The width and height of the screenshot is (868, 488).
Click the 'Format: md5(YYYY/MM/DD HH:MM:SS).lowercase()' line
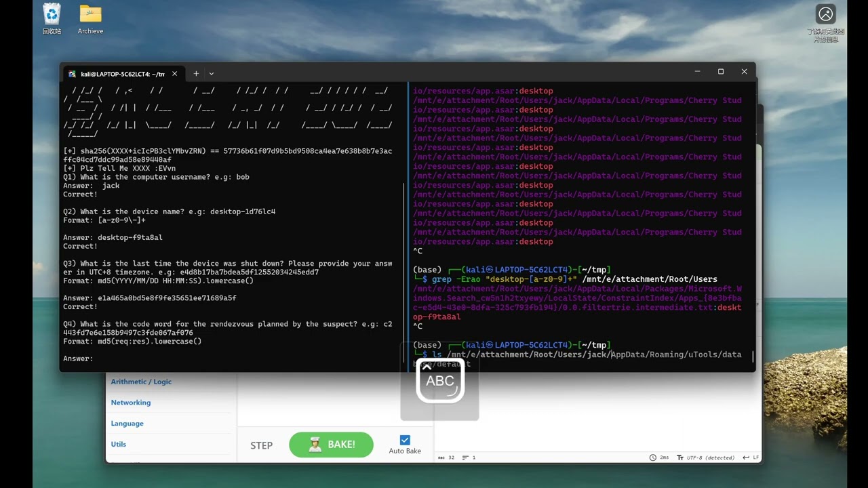point(158,281)
